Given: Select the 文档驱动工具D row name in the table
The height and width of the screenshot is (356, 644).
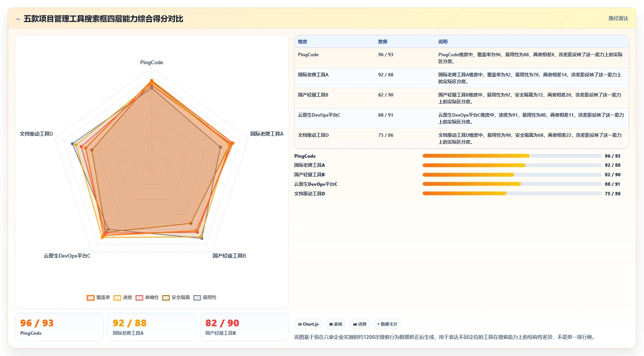Looking at the screenshot, I should pyautogui.click(x=313, y=135).
